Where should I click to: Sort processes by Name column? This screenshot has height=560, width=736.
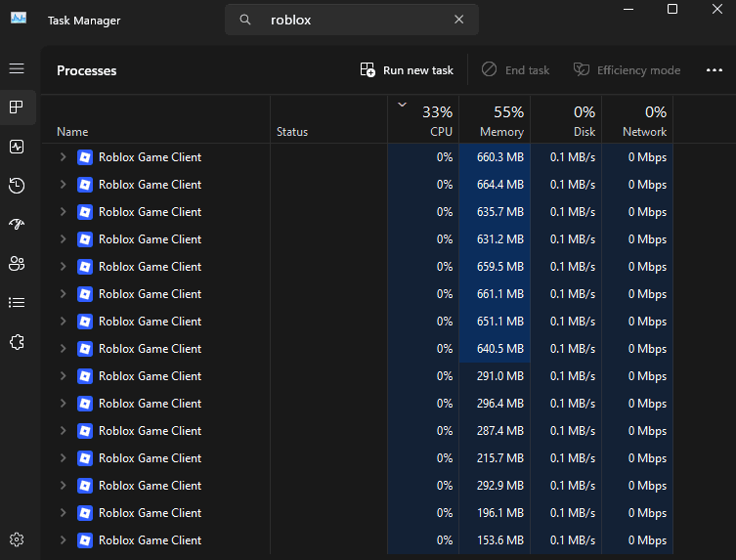pyautogui.click(x=155, y=119)
